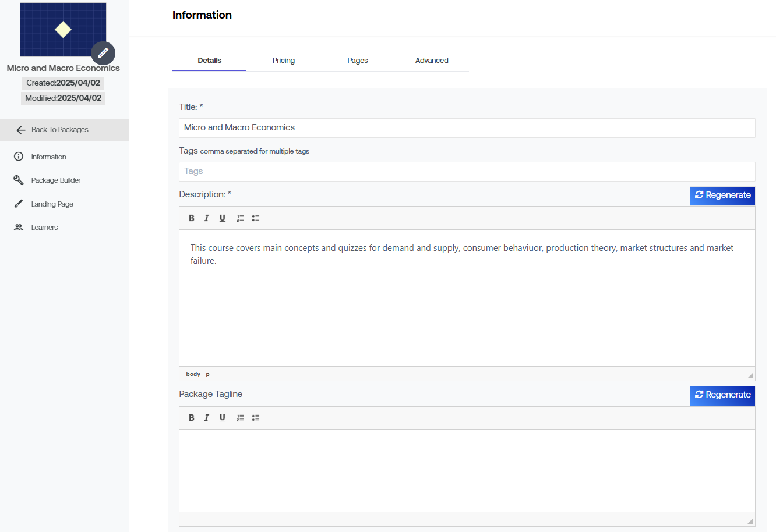Screen dimensions: 776x532
Task: Toggle Italic in Package Tagline toolbar
Action: [x=206, y=418]
